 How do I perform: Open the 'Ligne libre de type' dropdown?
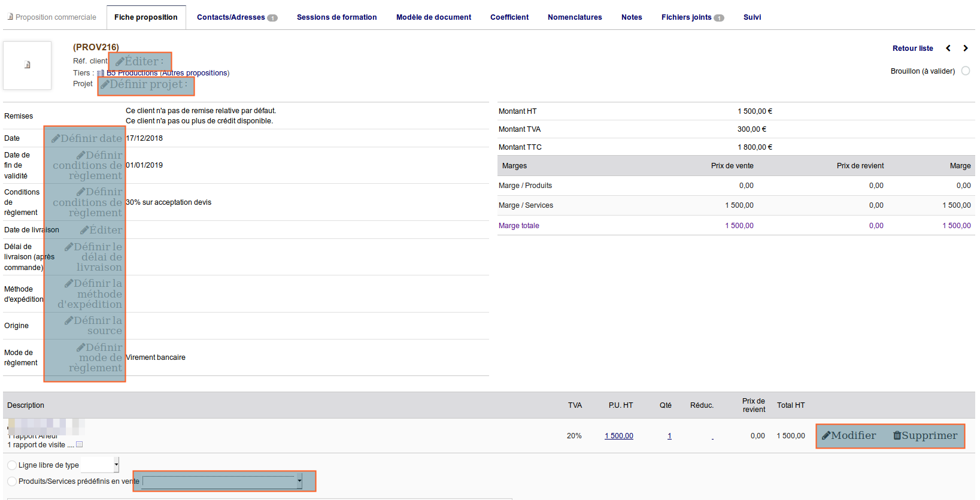tap(100, 465)
